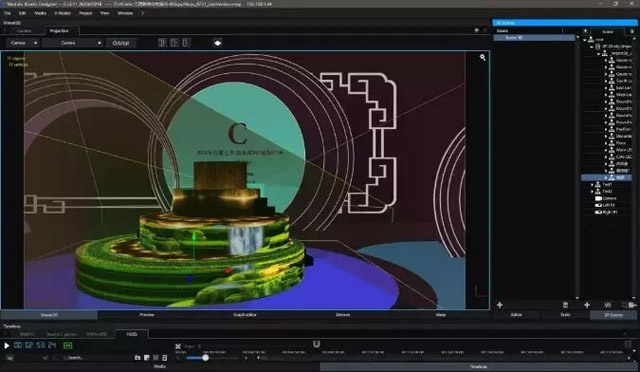Open the second Camera combo box
The width and height of the screenshot is (640, 372).
tap(73, 43)
